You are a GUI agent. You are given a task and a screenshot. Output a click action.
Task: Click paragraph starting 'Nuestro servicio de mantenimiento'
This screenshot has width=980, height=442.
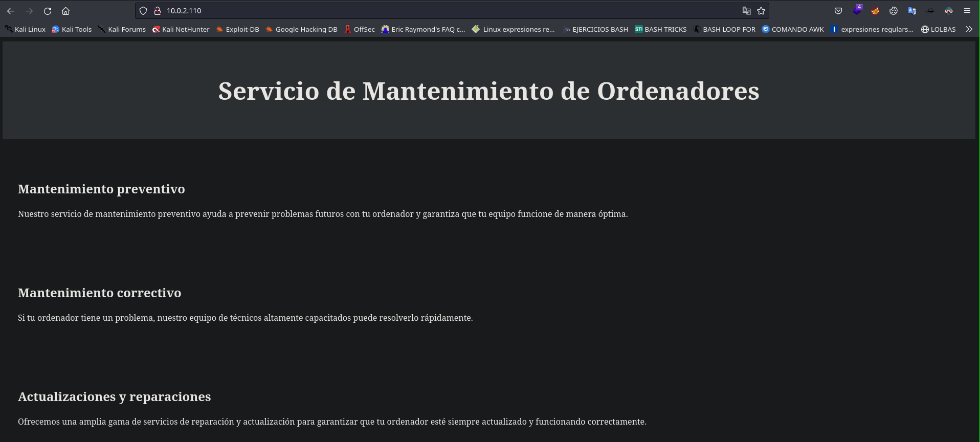coord(323,214)
